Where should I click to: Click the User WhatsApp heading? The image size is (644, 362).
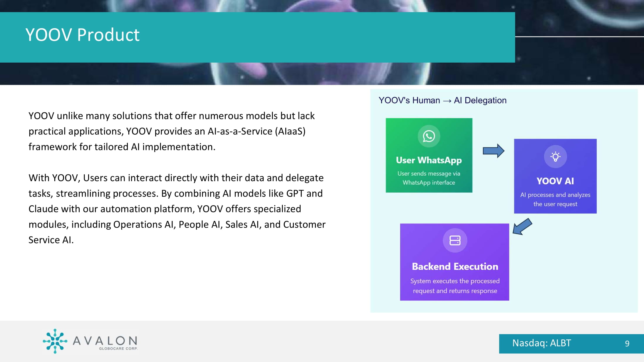click(x=429, y=160)
